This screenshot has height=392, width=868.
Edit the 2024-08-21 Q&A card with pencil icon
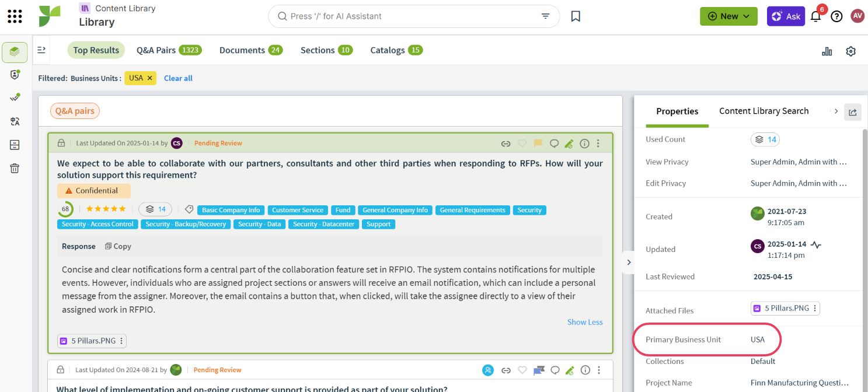click(570, 370)
